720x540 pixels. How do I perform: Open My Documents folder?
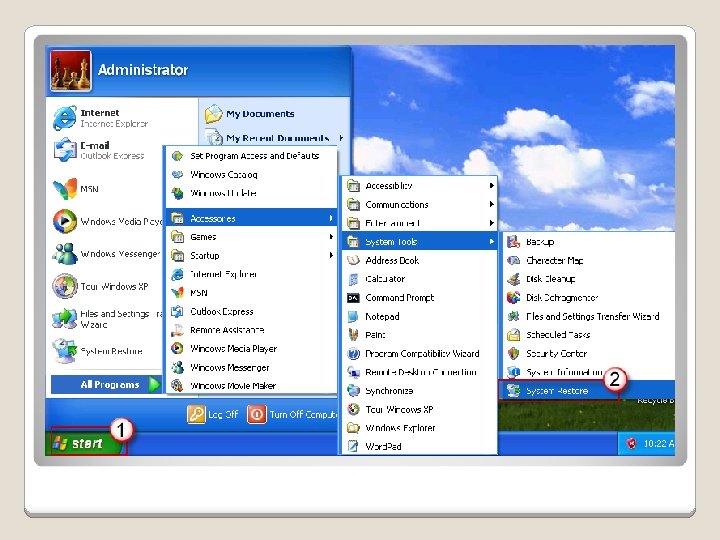250,114
